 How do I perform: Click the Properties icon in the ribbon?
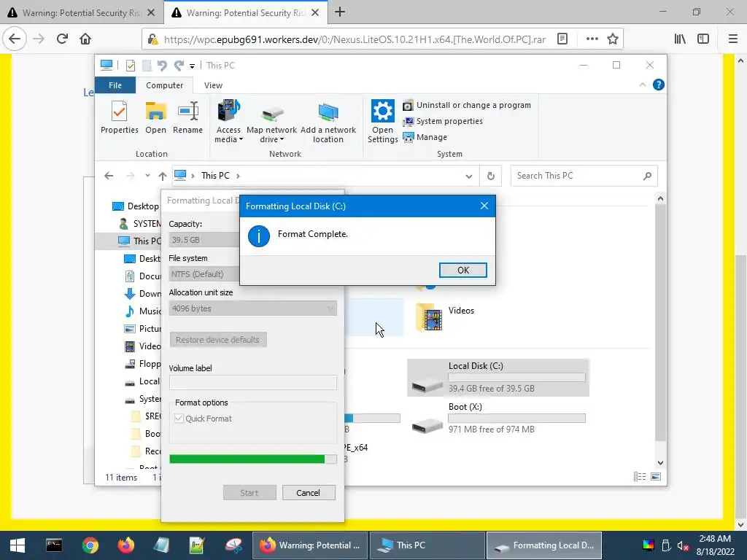pos(119,117)
